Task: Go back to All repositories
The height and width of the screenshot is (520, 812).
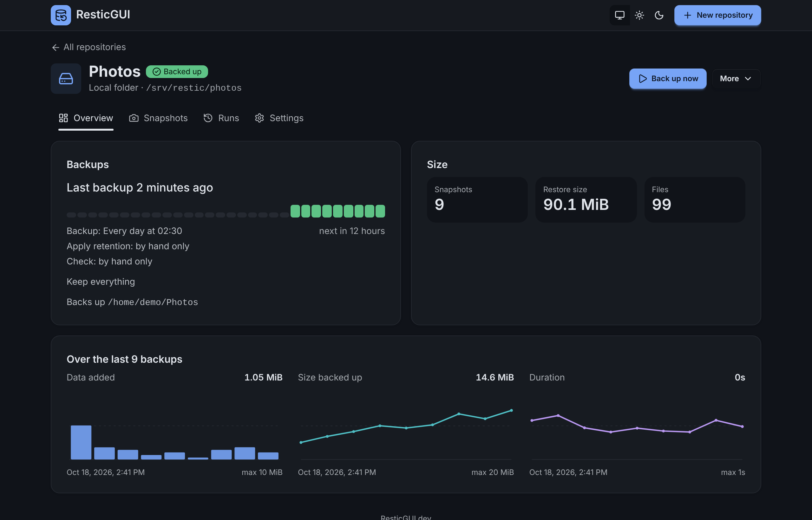Action: point(88,47)
